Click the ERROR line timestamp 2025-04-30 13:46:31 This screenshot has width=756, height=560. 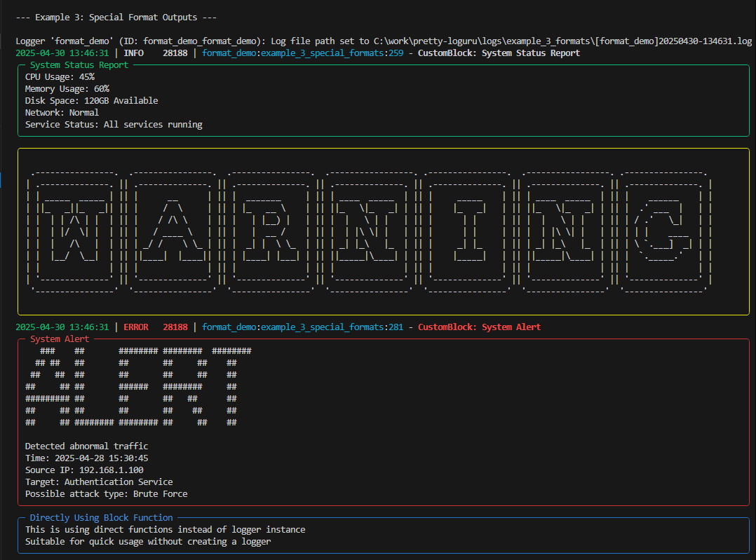[x=62, y=327]
